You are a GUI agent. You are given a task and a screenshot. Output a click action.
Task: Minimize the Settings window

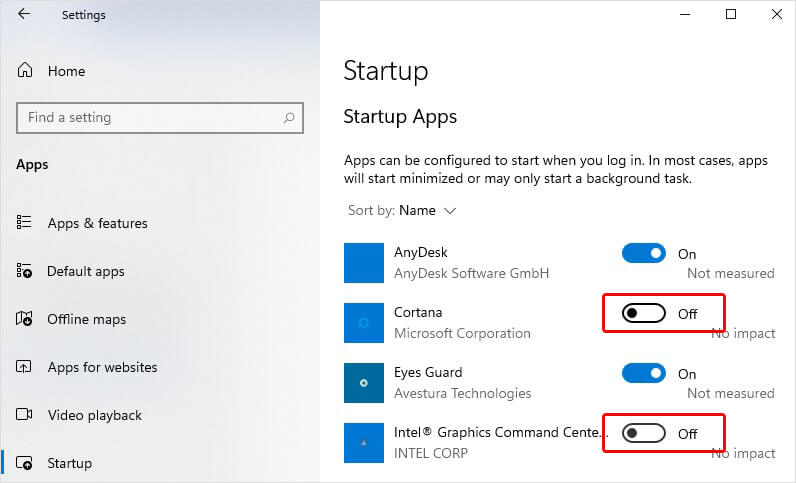click(x=685, y=14)
